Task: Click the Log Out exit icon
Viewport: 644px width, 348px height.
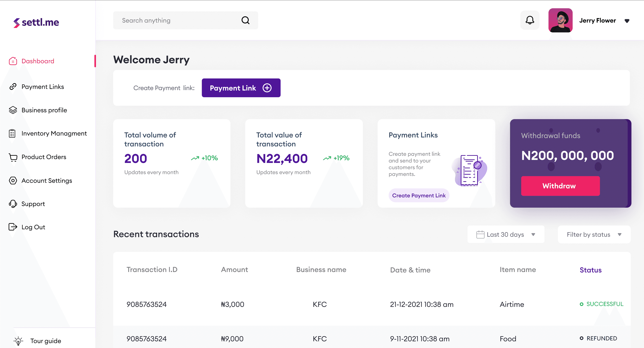Action: (x=13, y=227)
